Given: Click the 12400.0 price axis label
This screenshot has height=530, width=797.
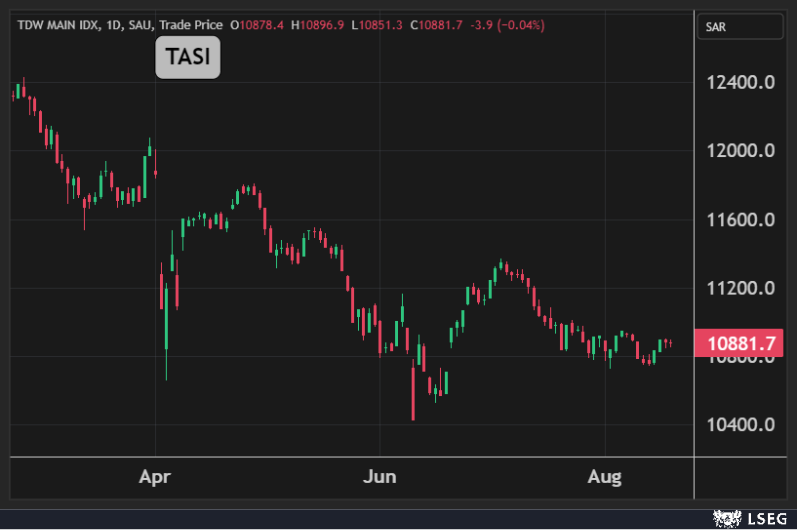Looking at the screenshot, I should [741, 82].
